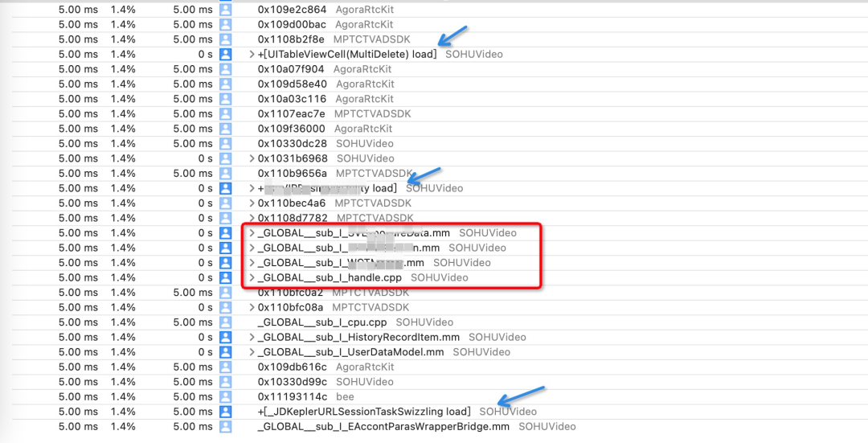The image size is (868, 443).
Task: Select the _GLOBAL__sub_I_handle.cpp symbol name
Action: [330, 277]
